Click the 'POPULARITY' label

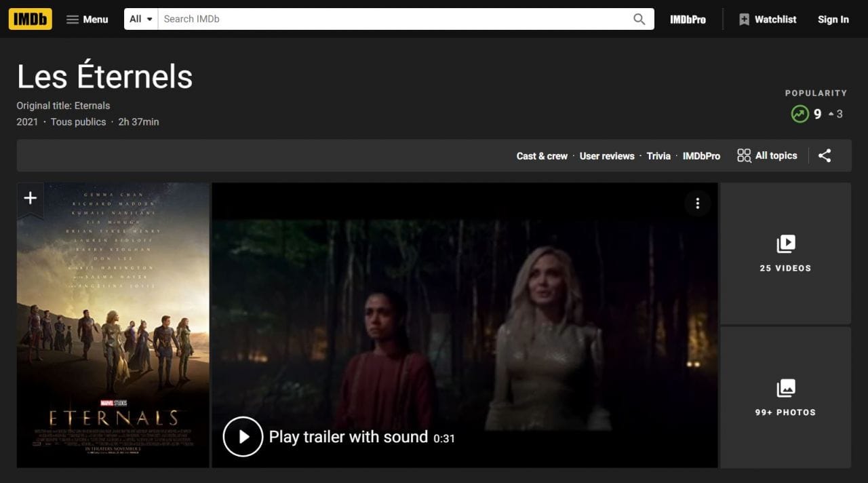click(816, 93)
